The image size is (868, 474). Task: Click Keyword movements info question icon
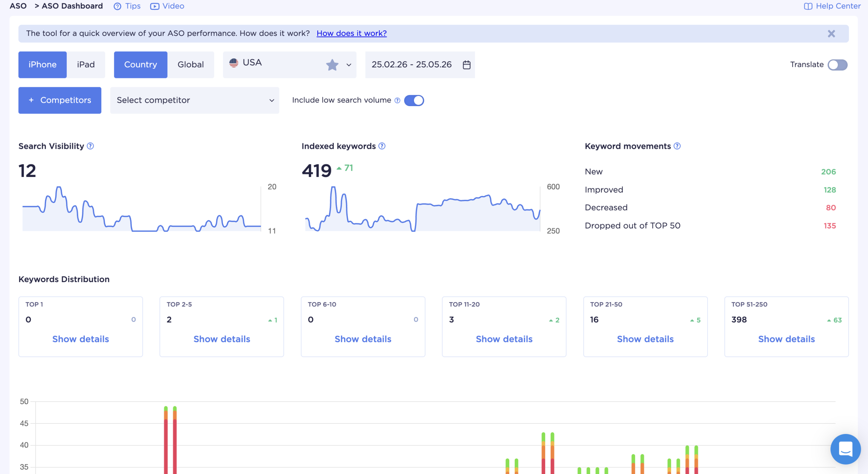pyautogui.click(x=677, y=146)
